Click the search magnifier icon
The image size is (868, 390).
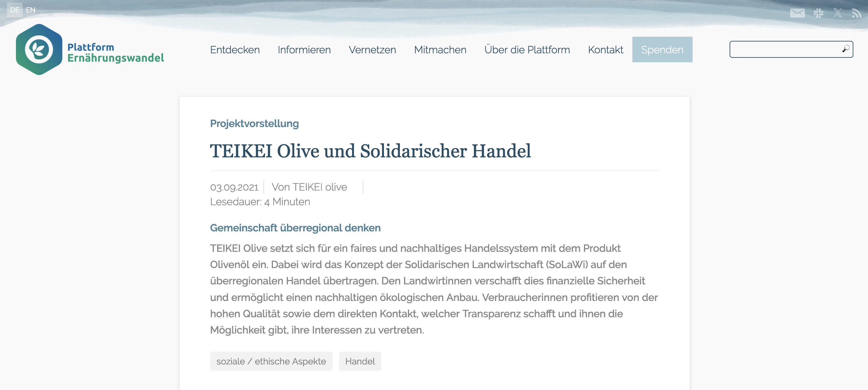pos(845,49)
